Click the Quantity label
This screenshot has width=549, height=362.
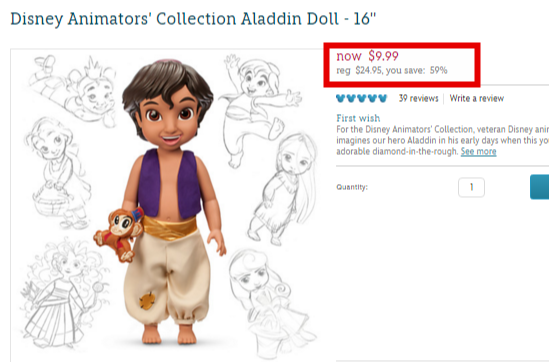(x=352, y=187)
